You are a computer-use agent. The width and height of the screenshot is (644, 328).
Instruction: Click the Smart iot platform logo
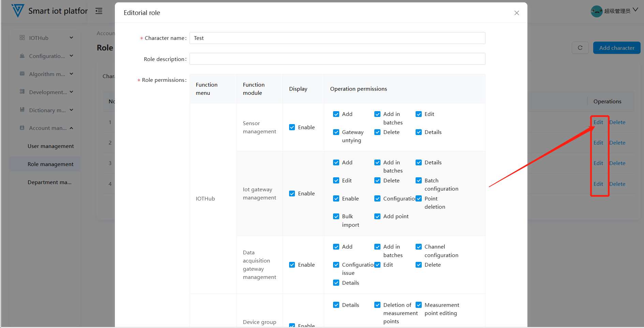18,11
